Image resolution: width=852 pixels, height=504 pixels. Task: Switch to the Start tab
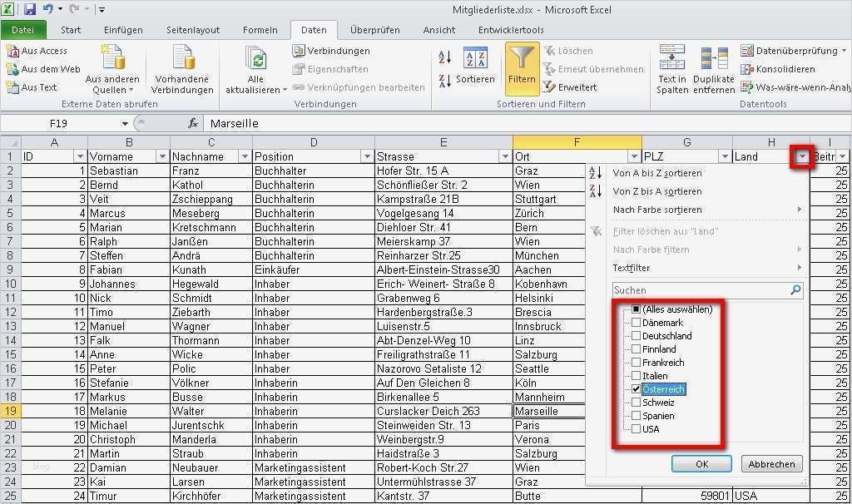pos(71,30)
